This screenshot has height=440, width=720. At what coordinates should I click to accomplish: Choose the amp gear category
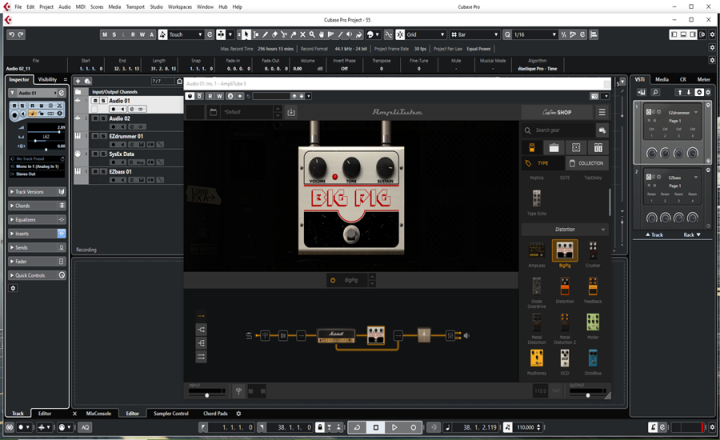(x=554, y=147)
